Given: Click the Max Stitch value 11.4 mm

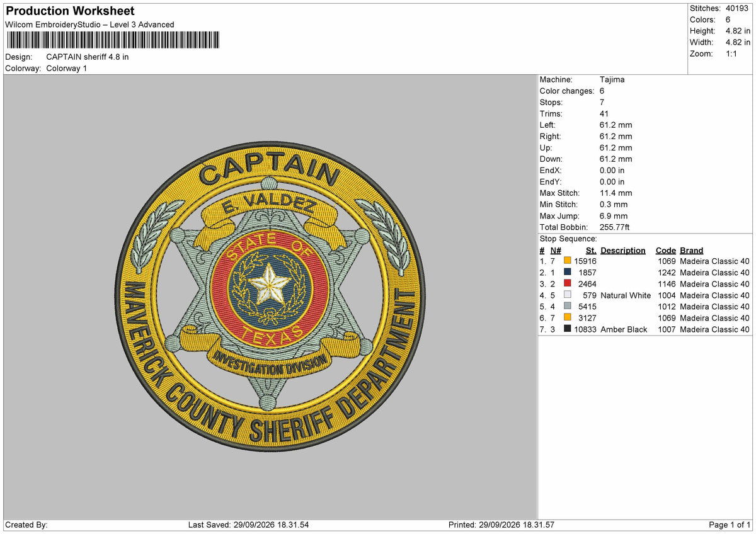Looking at the screenshot, I should tap(616, 193).
